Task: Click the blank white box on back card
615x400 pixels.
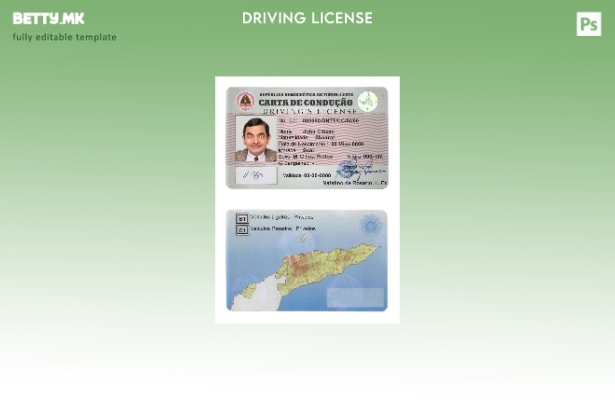Action: click(355, 297)
